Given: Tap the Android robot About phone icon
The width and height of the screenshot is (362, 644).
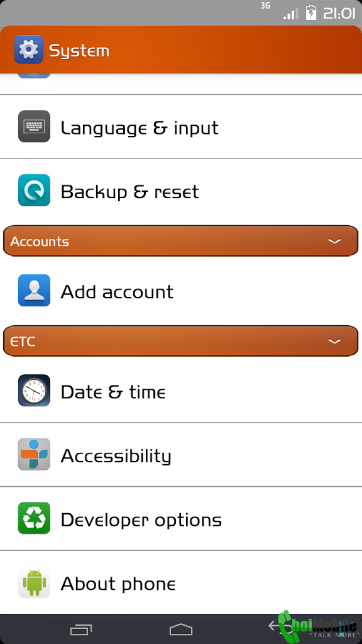Looking at the screenshot, I should point(34,582).
